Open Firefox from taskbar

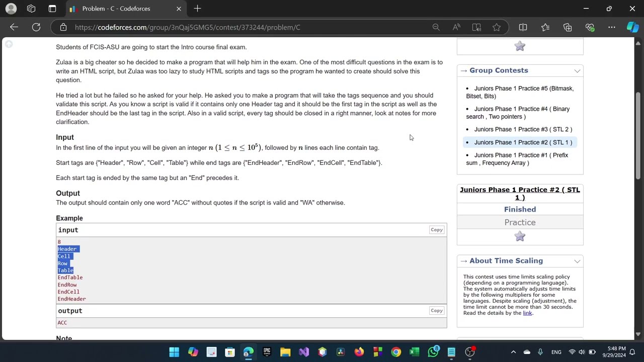(359, 352)
